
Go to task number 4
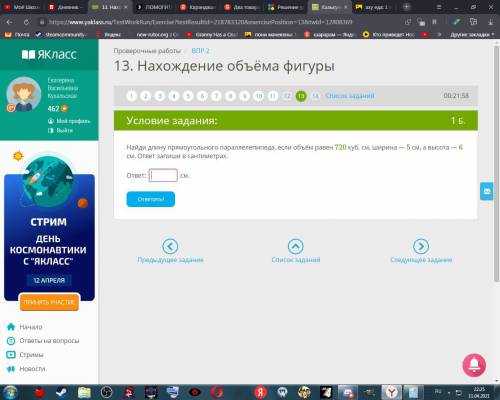(x=174, y=96)
